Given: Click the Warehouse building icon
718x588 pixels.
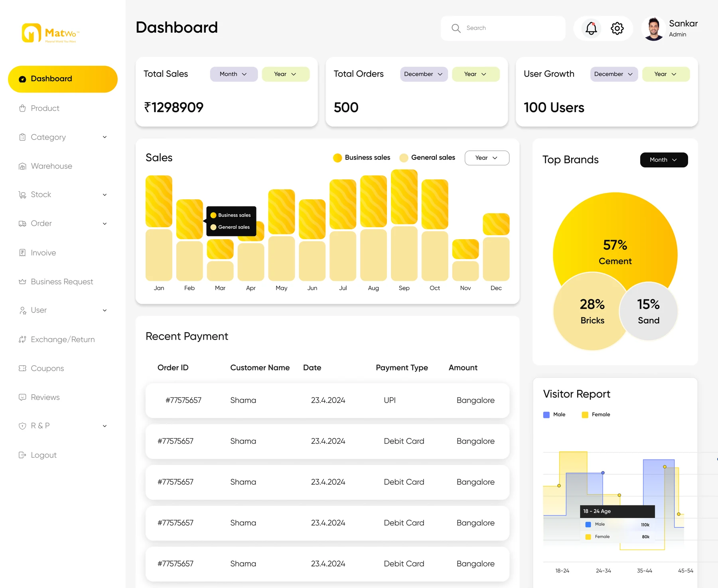Looking at the screenshot, I should coord(22,166).
